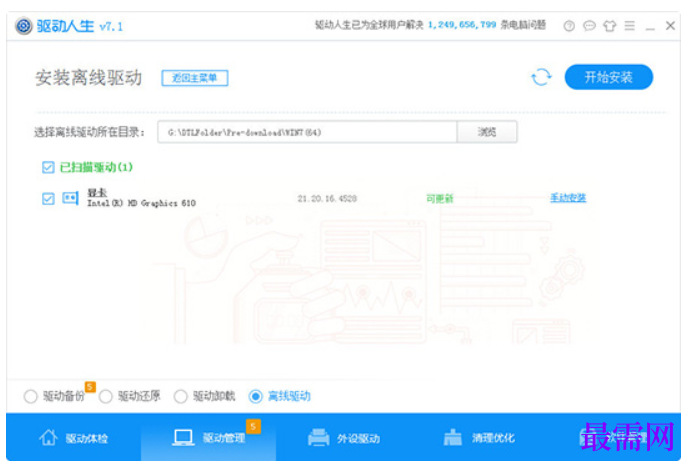The image size is (693, 468).
Task: Open the skin shirt icon
Action: coord(610,26)
